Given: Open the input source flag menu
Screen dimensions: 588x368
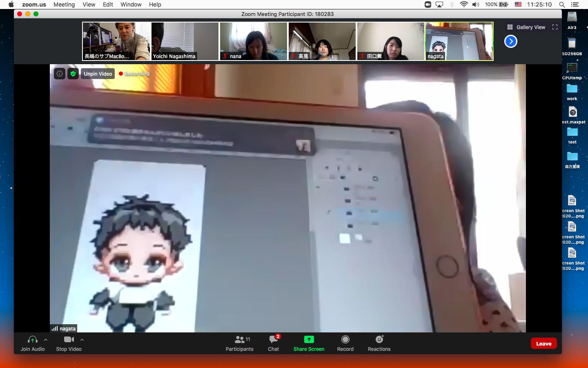Looking at the screenshot, I should [x=518, y=4].
